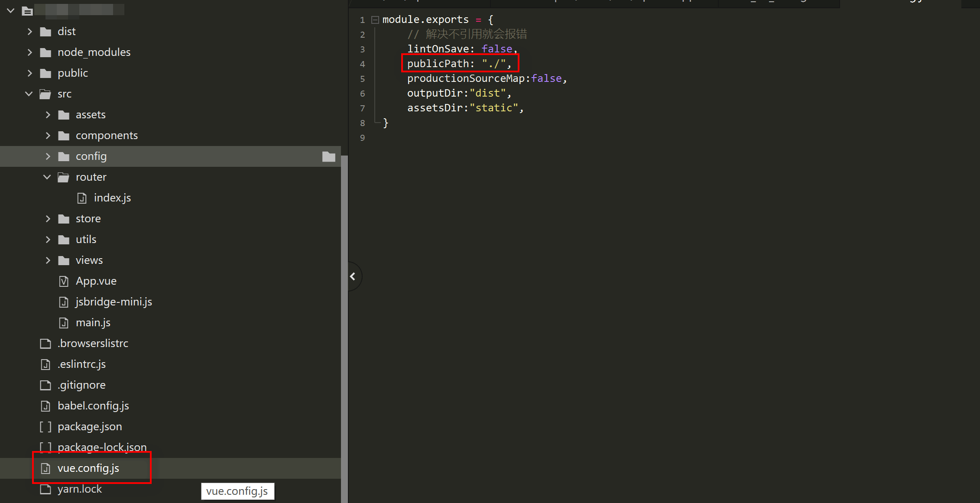This screenshot has height=503, width=980.
Task: Select the vue.config.js file
Action: pos(88,468)
